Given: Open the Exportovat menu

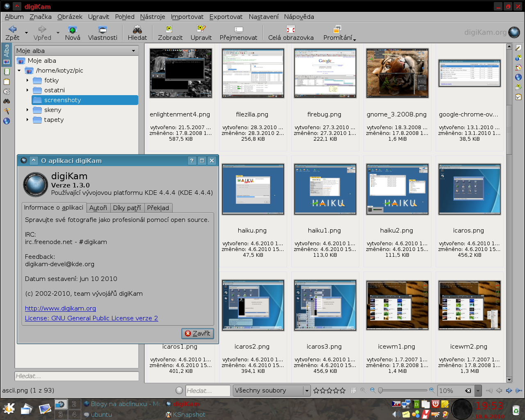Looking at the screenshot, I should point(226,17).
